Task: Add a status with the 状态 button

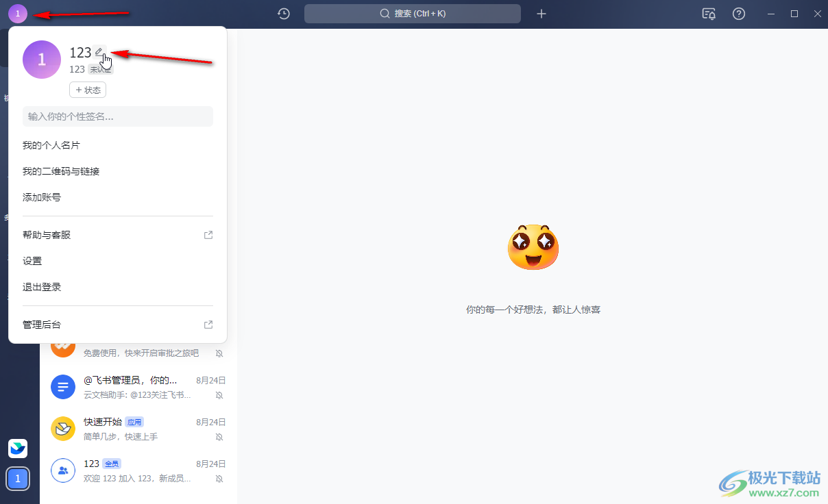Action: click(x=88, y=90)
